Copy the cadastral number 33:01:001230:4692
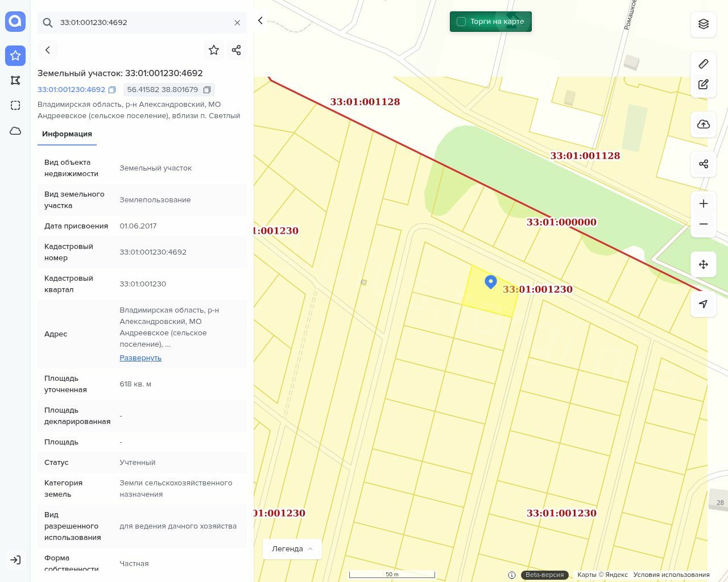This screenshot has width=728, height=582. [112, 90]
